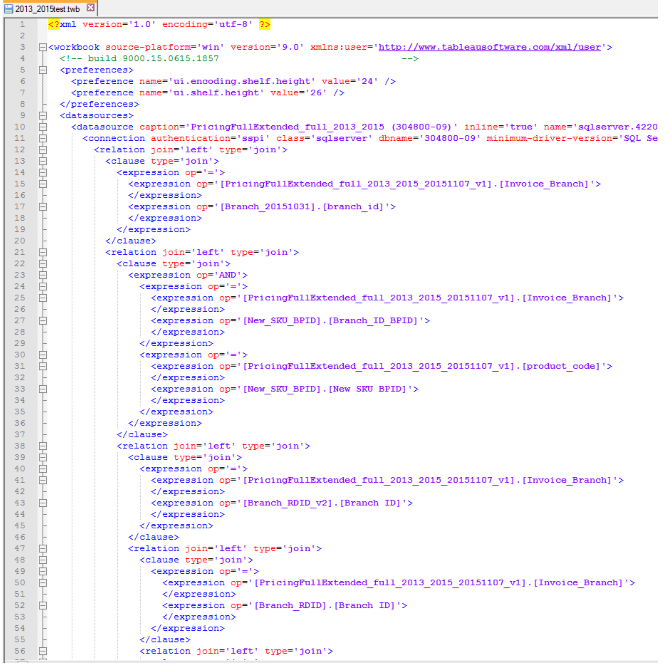Click line number 46 in the margin
This screenshot has width=665, height=667.
click(x=20, y=537)
